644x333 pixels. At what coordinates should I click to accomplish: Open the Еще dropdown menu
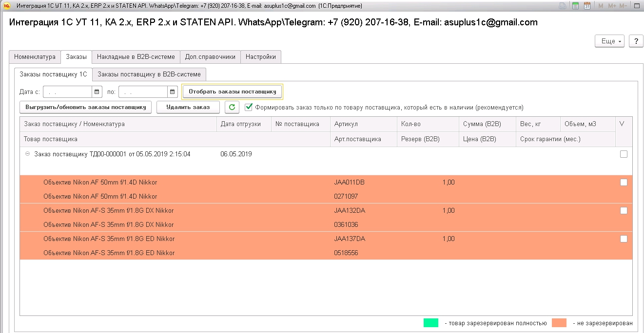(x=610, y=41)
